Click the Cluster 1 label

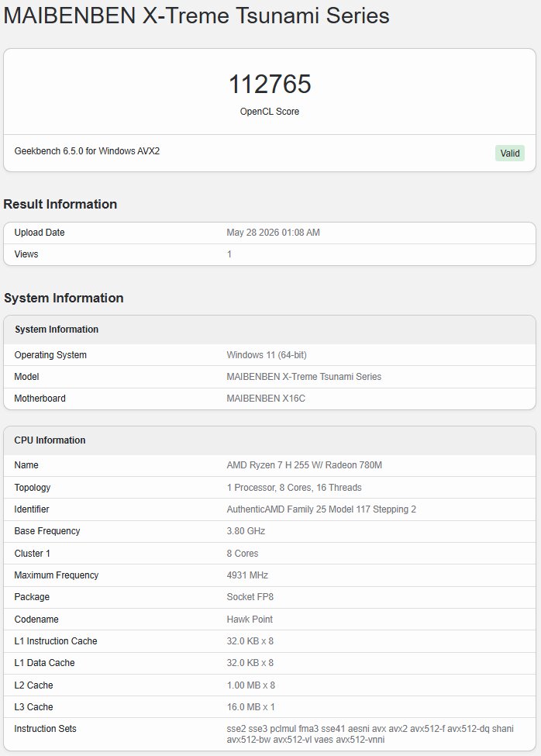pos(33,554)
